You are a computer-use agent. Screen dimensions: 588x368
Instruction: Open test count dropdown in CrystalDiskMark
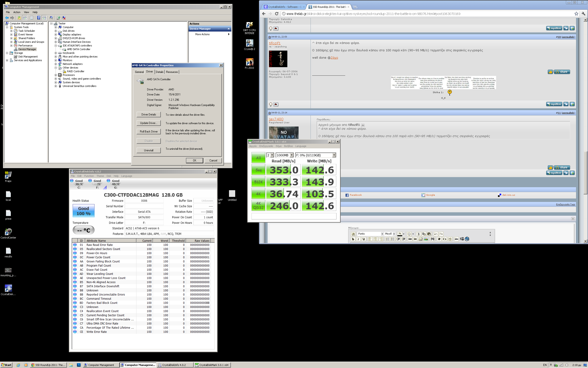tap(272, 155)
